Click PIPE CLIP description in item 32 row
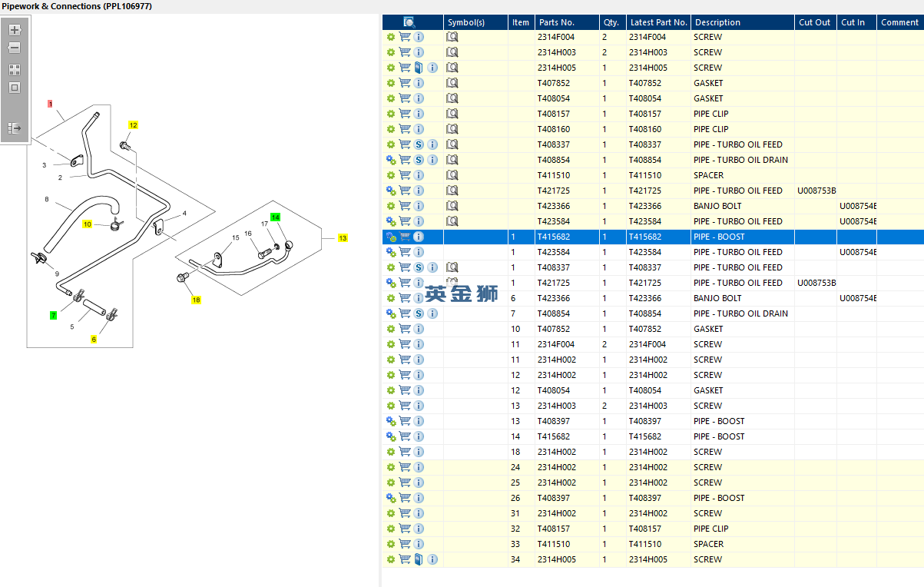The height and width of the screenshot is (587, 924). coord(711,529)
